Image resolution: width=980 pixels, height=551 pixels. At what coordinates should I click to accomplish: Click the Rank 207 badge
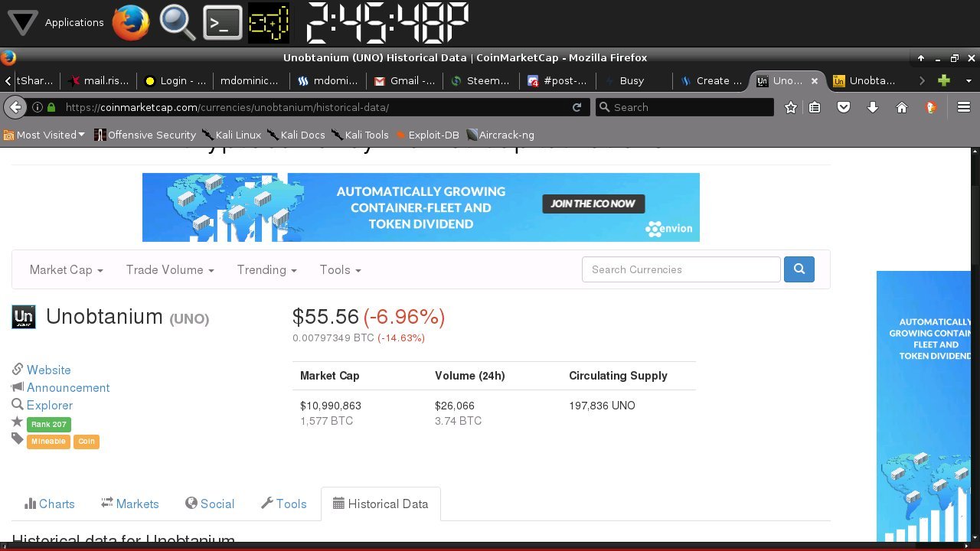48,424
